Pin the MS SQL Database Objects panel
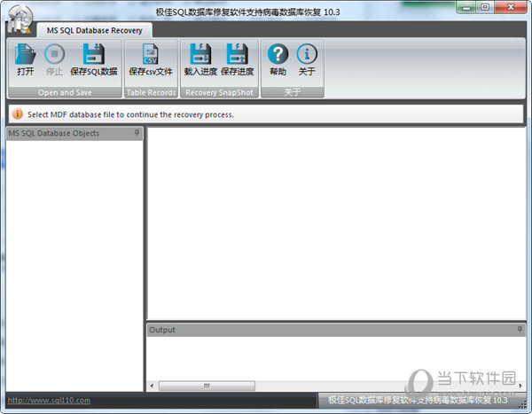 tap(137, 133)
